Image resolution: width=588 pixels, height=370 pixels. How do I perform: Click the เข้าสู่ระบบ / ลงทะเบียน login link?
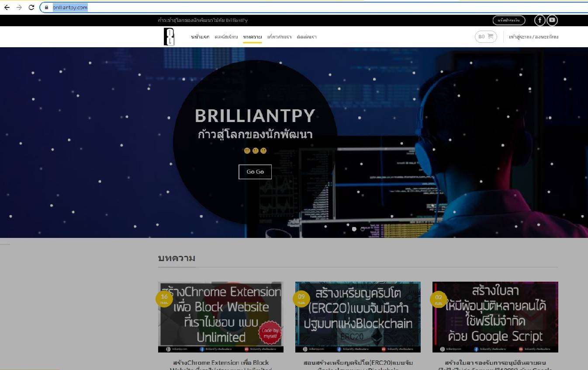pyautogui.click(x=533, y=37)
